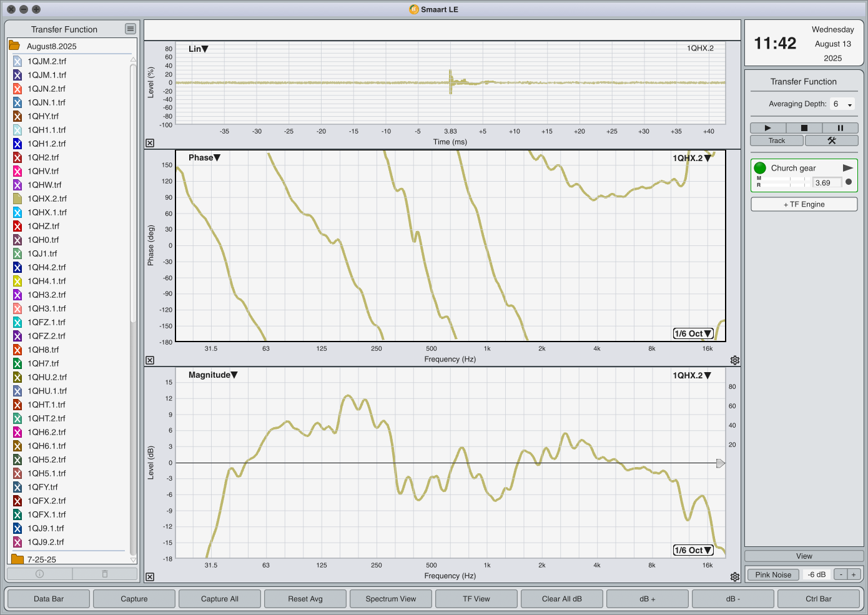Open the Lin dropdown in impulse pane
This screenshot has width=868, height=615.
click(199, 49)
